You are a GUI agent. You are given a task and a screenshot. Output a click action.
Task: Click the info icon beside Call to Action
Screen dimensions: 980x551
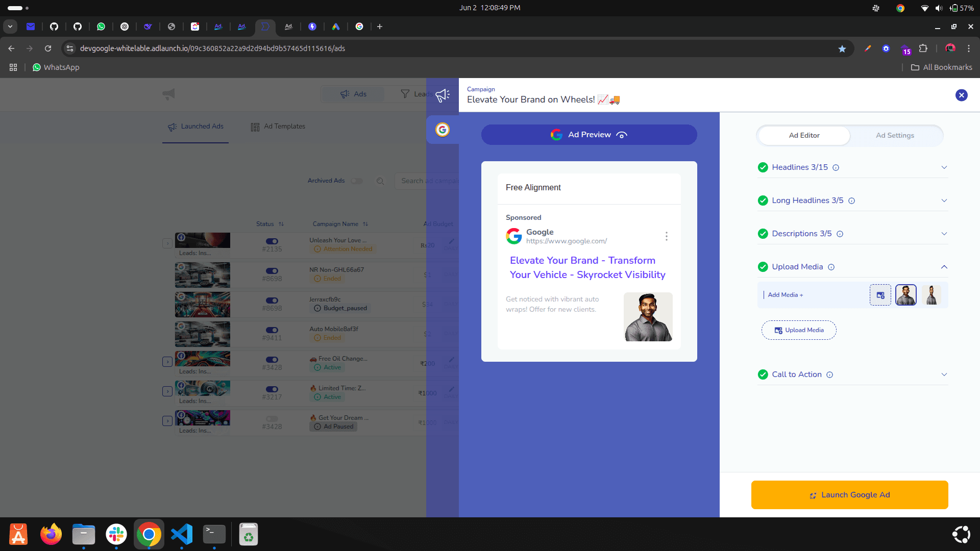pyautogui.click(x=829, y=374)
